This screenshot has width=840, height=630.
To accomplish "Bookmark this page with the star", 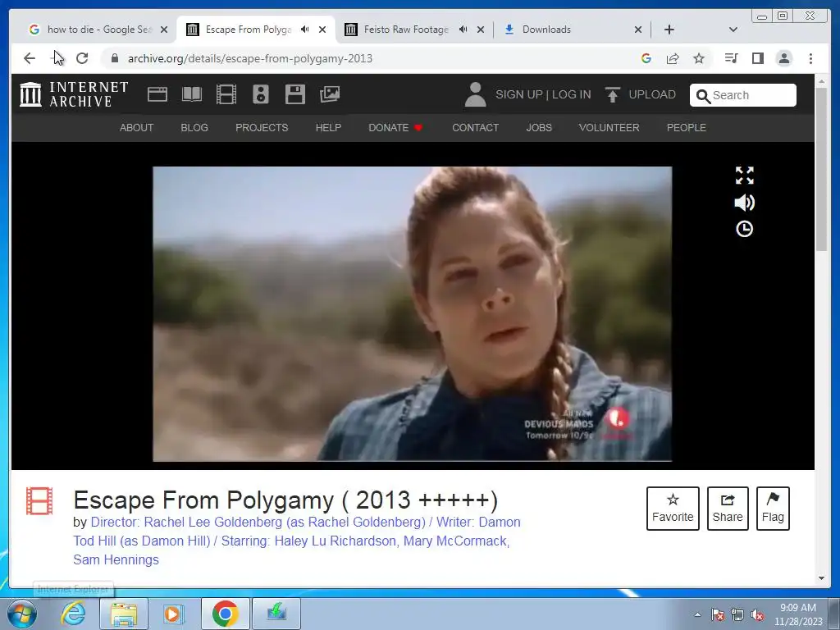I will (699, 58).
